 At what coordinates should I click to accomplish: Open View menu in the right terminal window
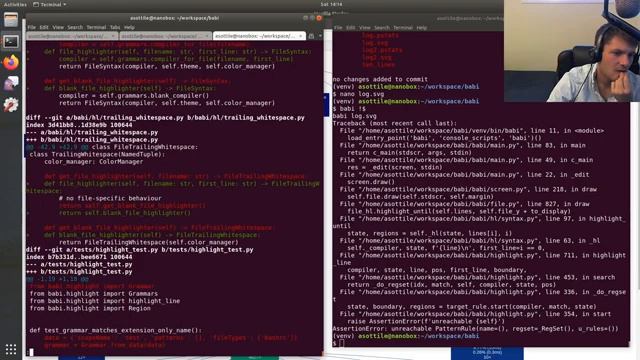click(364, 28)
